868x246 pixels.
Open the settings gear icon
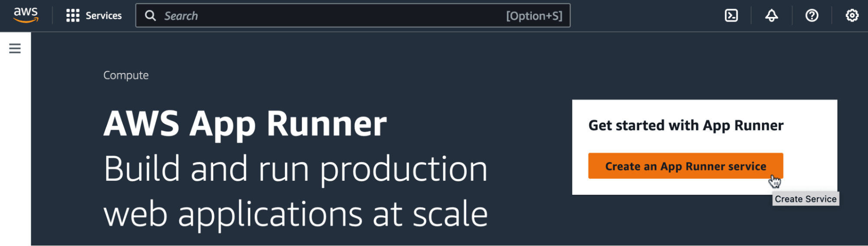851,16
